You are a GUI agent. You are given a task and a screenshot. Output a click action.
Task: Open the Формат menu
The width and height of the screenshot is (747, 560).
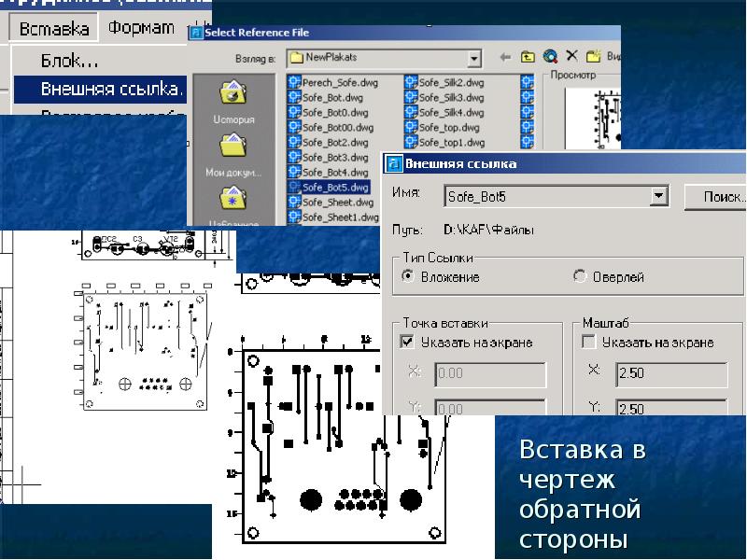click(x=141, y=28)
